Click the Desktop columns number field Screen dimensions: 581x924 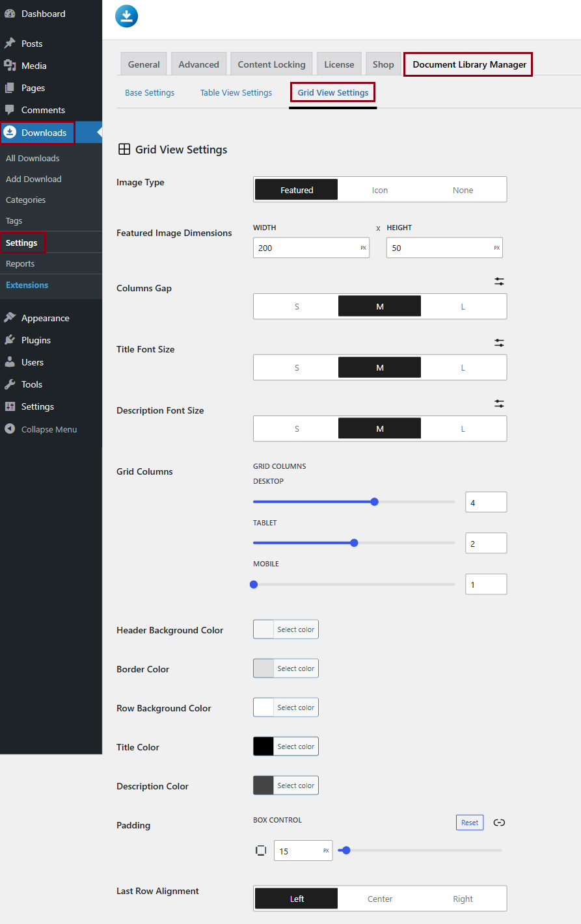point(486,502)
